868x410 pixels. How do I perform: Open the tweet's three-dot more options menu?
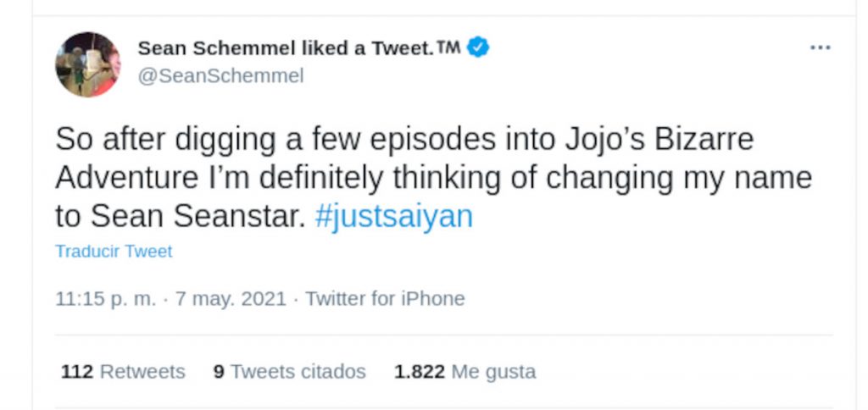tap(820, 47)
